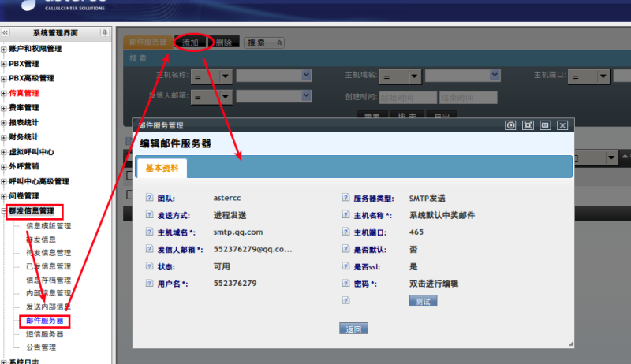
Task: Collapse the sidebar with the double-arrow icon
Action: click(x=6, y=32)
